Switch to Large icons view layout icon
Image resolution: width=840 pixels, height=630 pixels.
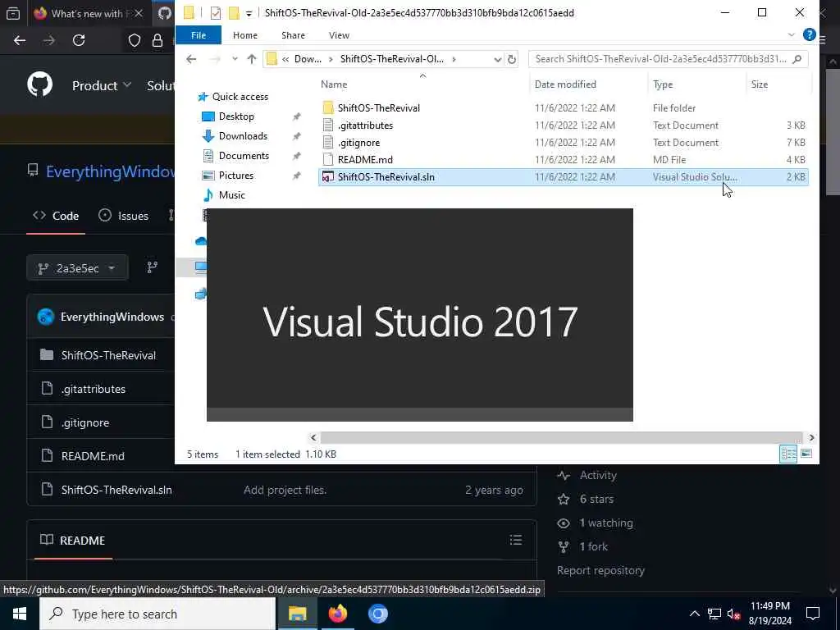[806, 454]
